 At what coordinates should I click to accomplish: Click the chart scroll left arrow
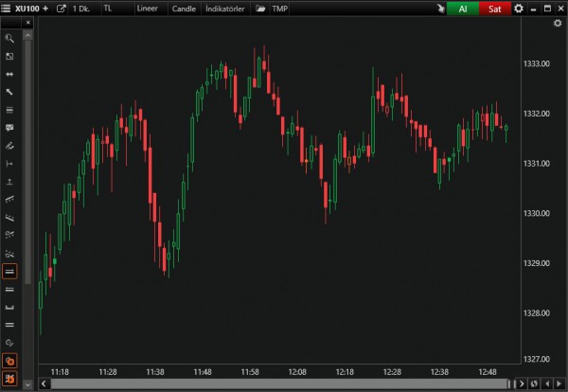coord(44,383)
